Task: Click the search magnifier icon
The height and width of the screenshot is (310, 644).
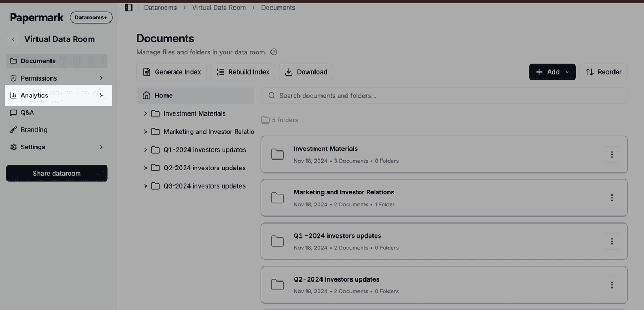Action: click(272, 96)
